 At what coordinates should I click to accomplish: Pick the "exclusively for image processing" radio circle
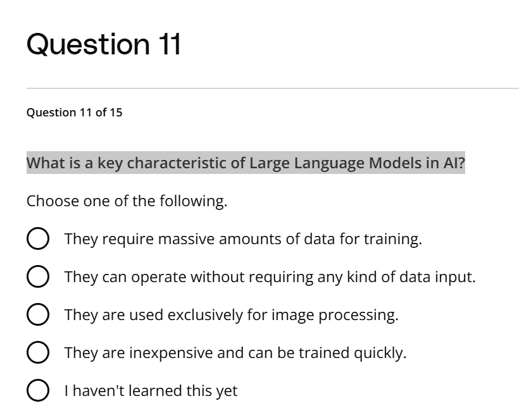(37, 315)
